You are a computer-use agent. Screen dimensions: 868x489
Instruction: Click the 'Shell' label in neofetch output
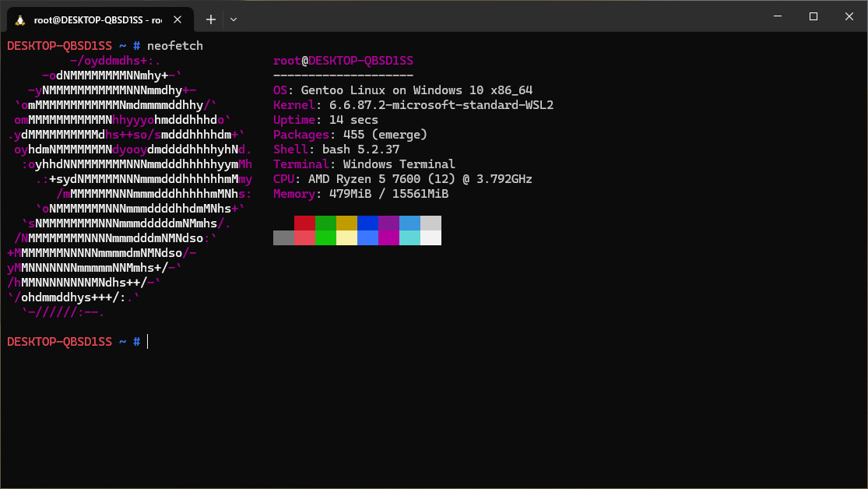point(290,150)
